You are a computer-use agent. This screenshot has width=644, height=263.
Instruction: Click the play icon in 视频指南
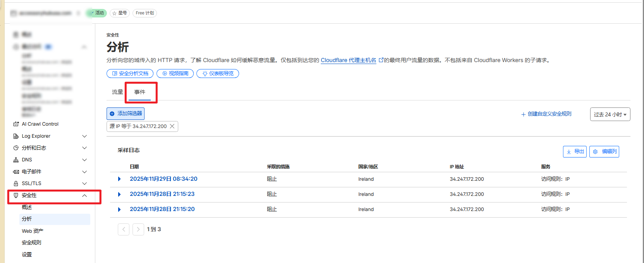tap(165, 73)
